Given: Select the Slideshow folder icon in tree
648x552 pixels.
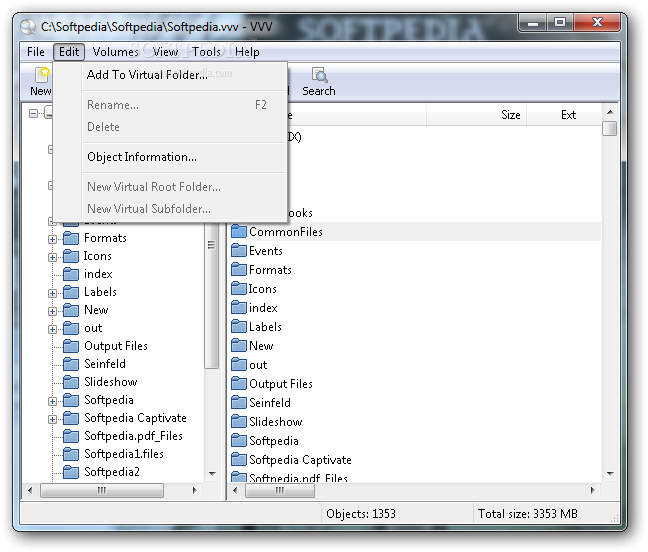Looking at the screenshot, I should tap(71, 382).
